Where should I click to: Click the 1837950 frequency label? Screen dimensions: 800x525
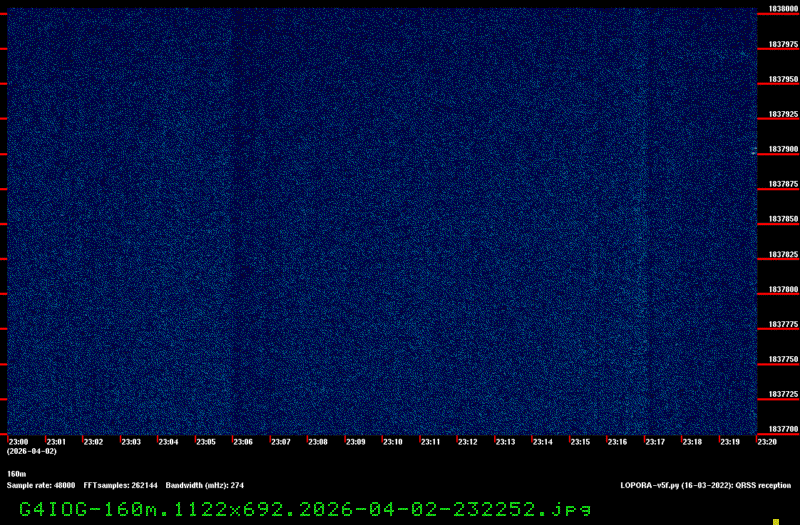(783, 79)
